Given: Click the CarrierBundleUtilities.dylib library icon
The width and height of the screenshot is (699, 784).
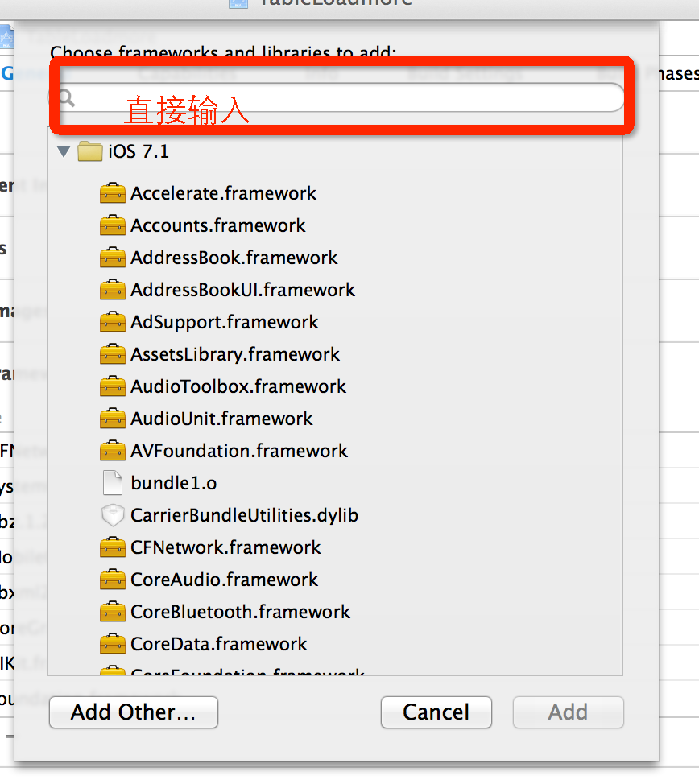Looking at the screenshot, I should pos(113,515).
